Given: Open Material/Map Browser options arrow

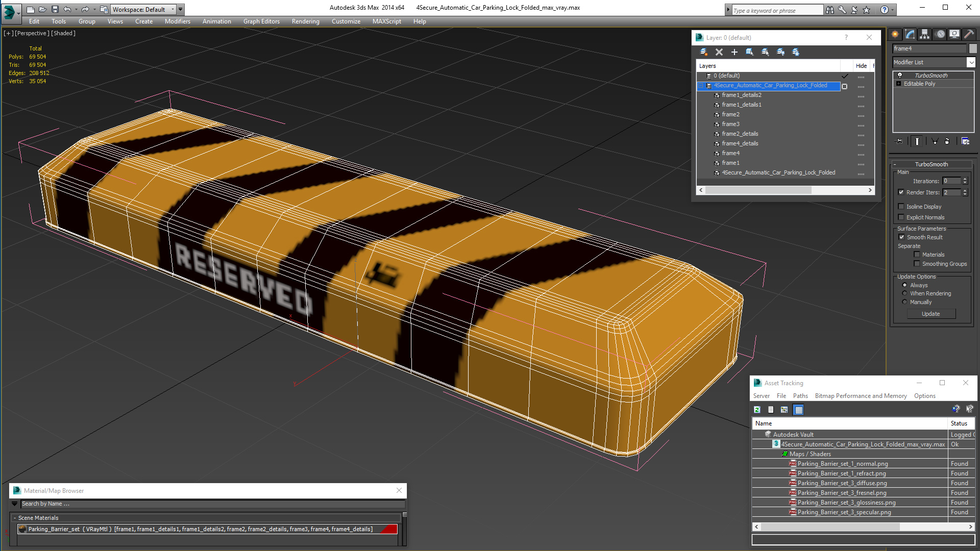Looking at the screenshot, I should point(14,504).
